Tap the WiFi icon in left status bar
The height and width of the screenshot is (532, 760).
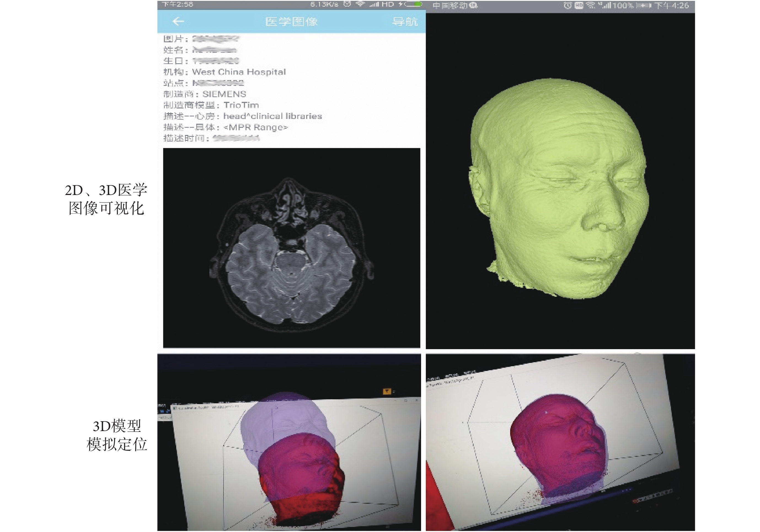(360, 4)
